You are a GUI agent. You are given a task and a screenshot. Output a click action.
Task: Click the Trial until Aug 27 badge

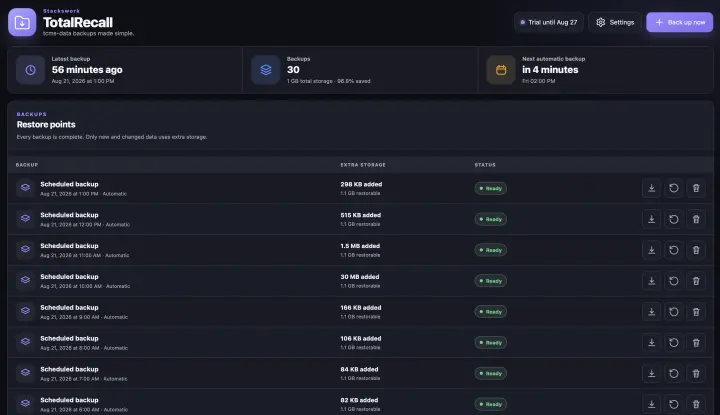tap(549, 22)
